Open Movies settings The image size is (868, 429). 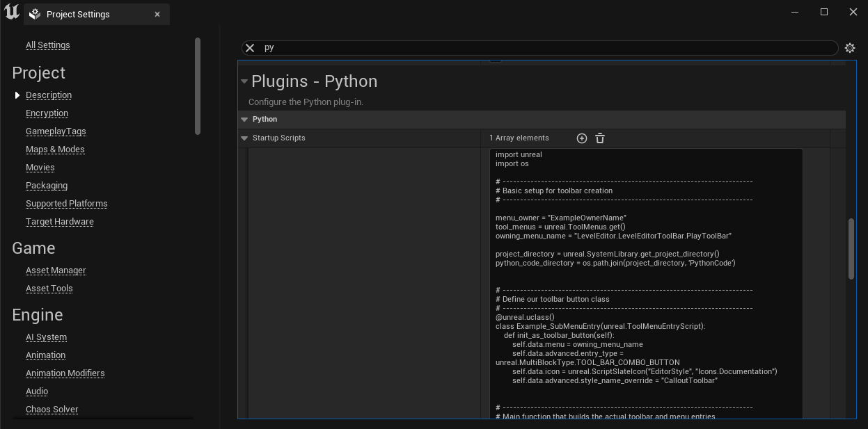click(40, 168)
